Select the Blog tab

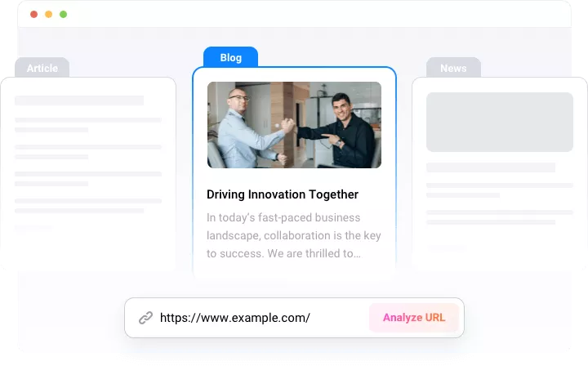point(230,58)
